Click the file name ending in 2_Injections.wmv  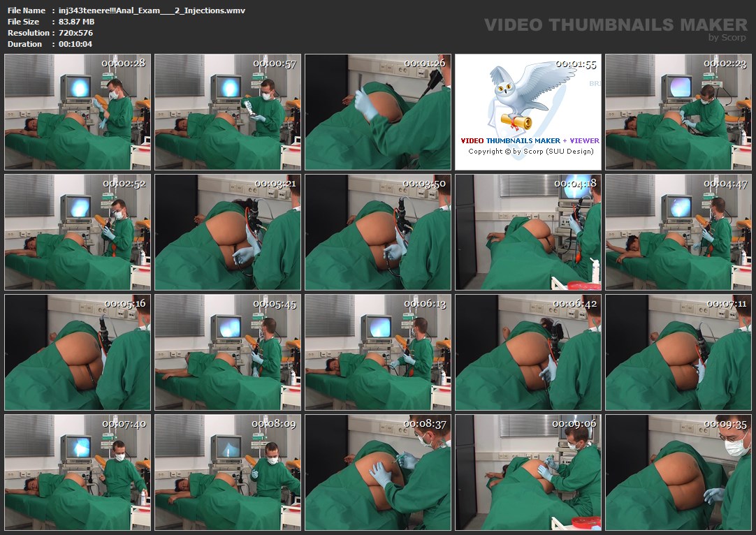pyautogui.click(x=152, y=10)
